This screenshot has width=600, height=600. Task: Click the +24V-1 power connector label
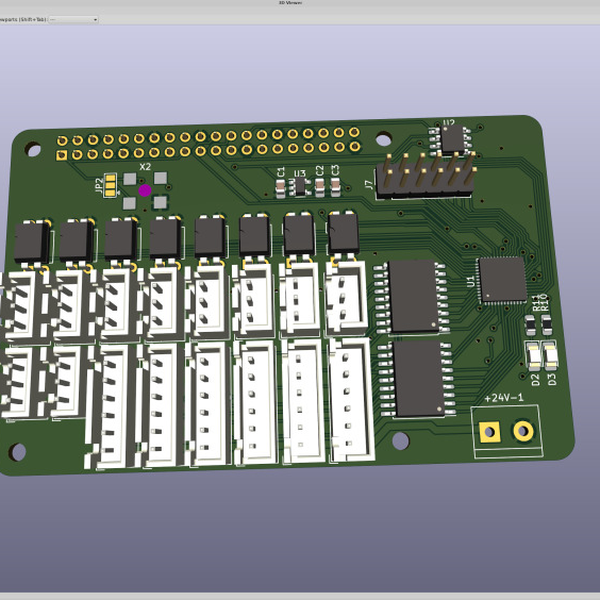click(x=504, y=398)
